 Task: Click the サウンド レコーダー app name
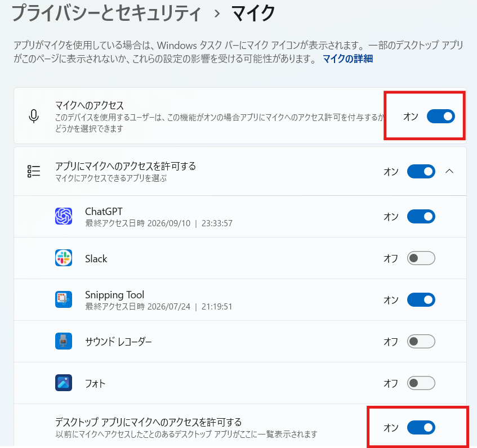pos(118,342)
